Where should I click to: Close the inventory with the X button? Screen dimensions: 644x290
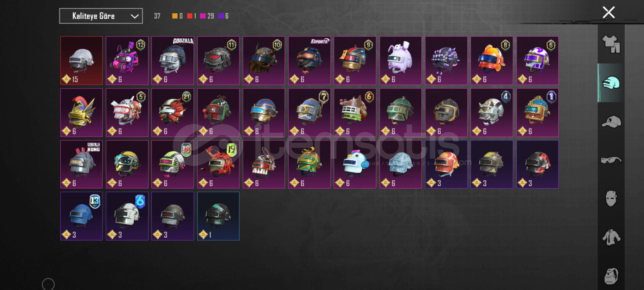click(x=609, y=12)
